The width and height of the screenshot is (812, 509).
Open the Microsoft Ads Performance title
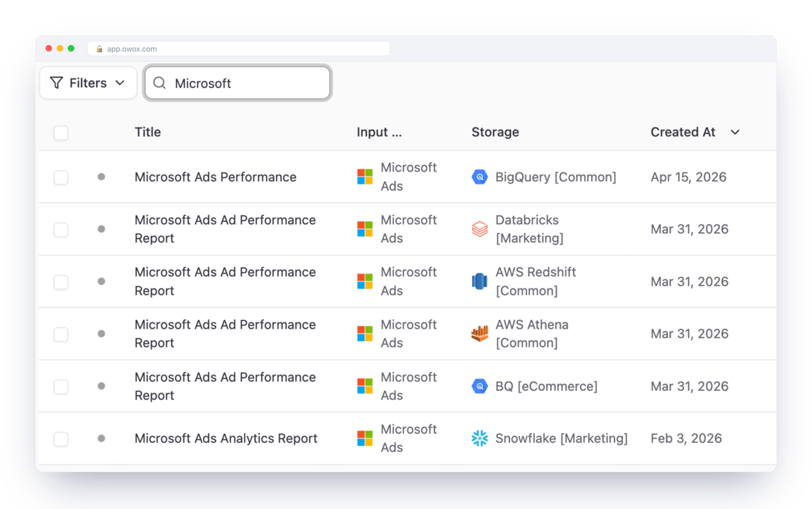click(216, 177)
